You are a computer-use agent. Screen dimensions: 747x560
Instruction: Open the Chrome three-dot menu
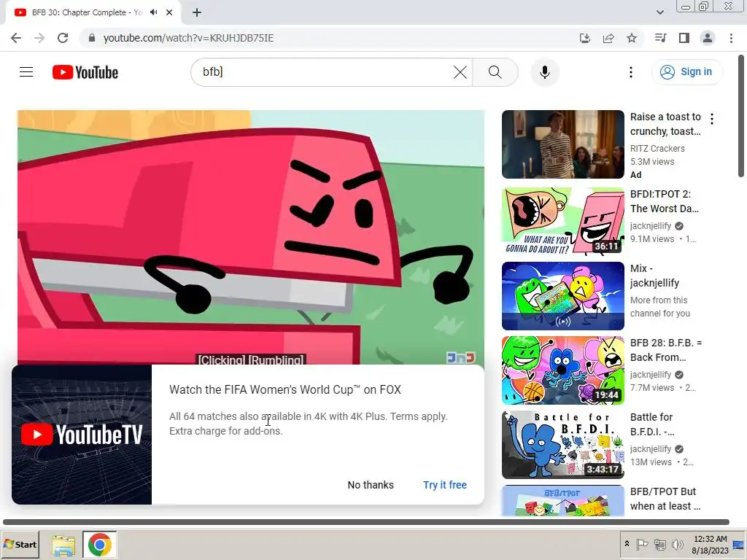point(731,38)
